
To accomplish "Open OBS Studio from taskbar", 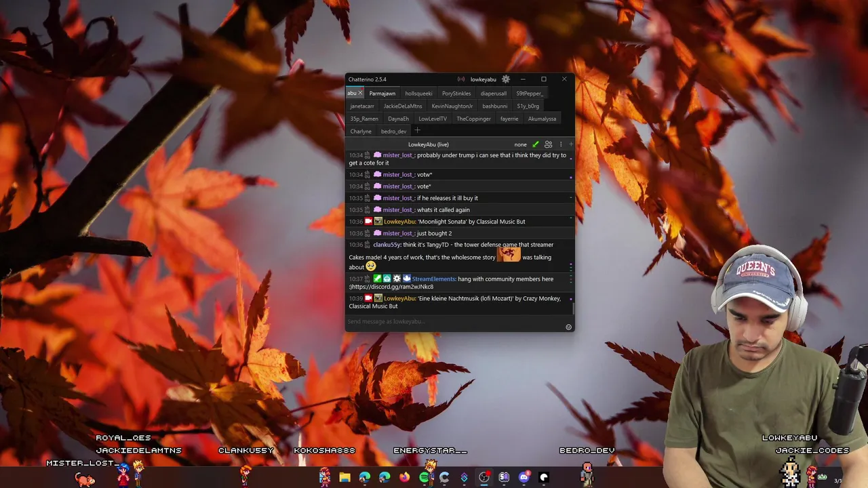I will tap(484, 477).
